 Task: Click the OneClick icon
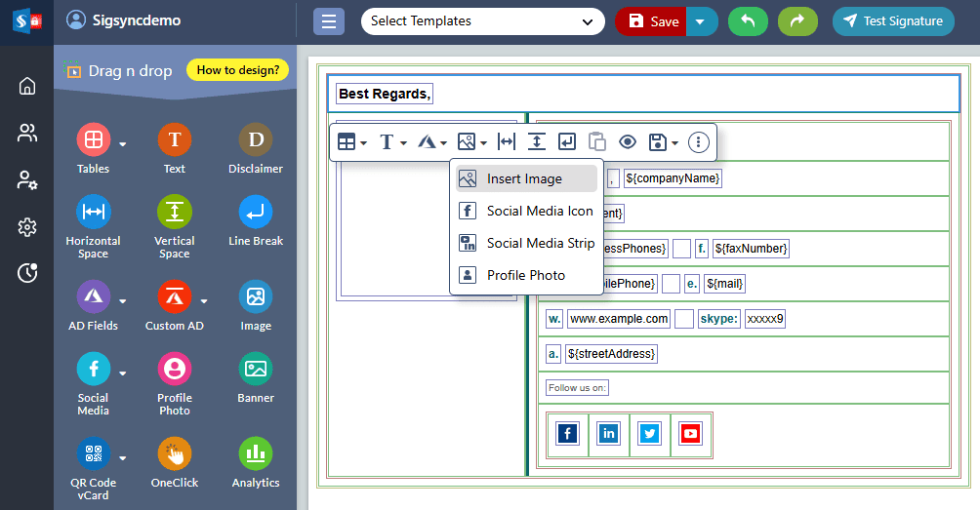pyautogui.click(x=175, y=453)
